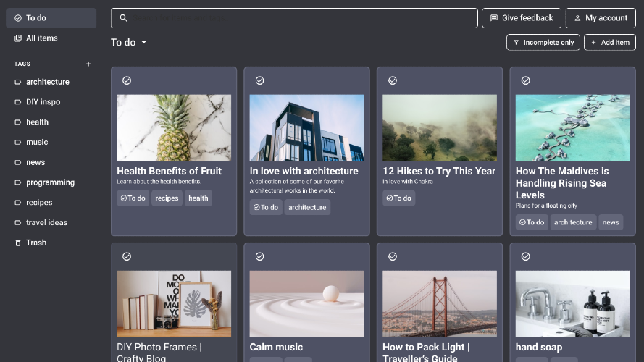Click the tag icon beside architecture
The height and width of the screenshot is (362, 644).
[17, 82]
